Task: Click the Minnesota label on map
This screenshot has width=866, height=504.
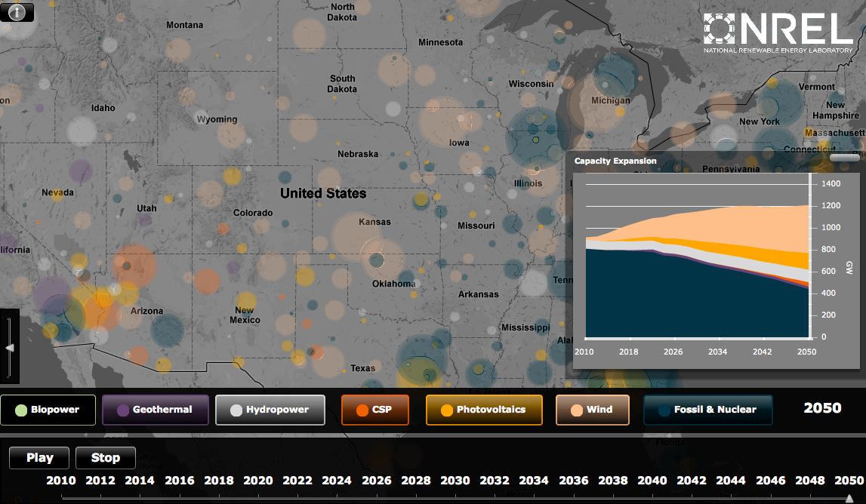Action: [x=440, y=42]
